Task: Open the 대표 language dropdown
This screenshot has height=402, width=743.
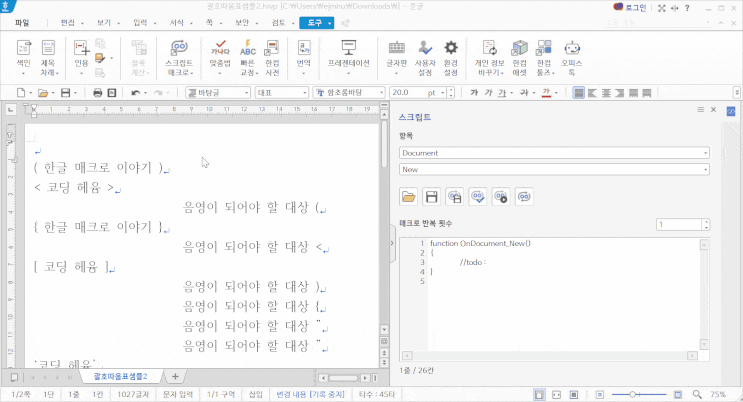Action: click(x=281, y=92)
